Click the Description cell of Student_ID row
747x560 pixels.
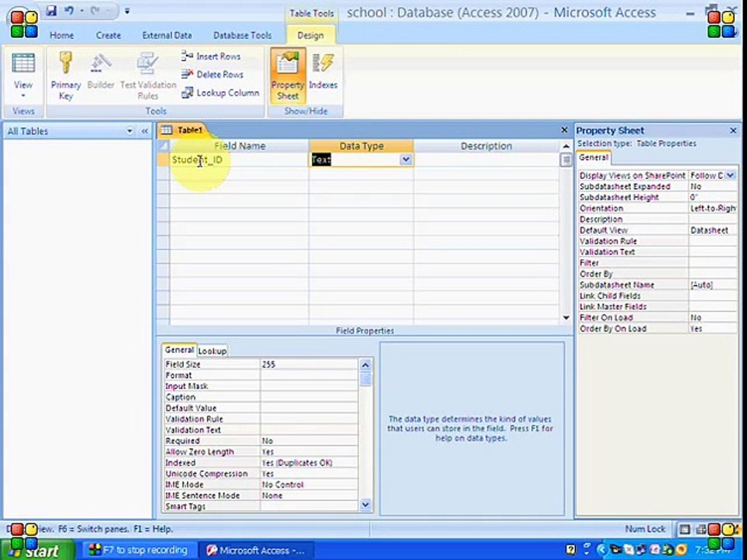(x=486, y=160)
